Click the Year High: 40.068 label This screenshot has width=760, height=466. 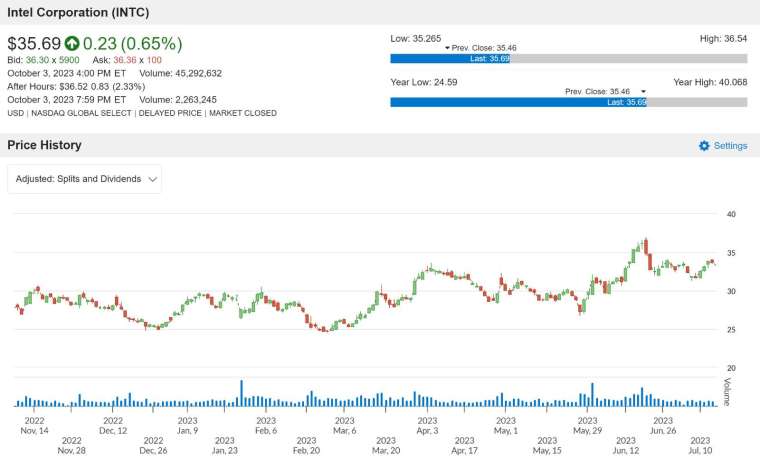click(x=710, y=82)
